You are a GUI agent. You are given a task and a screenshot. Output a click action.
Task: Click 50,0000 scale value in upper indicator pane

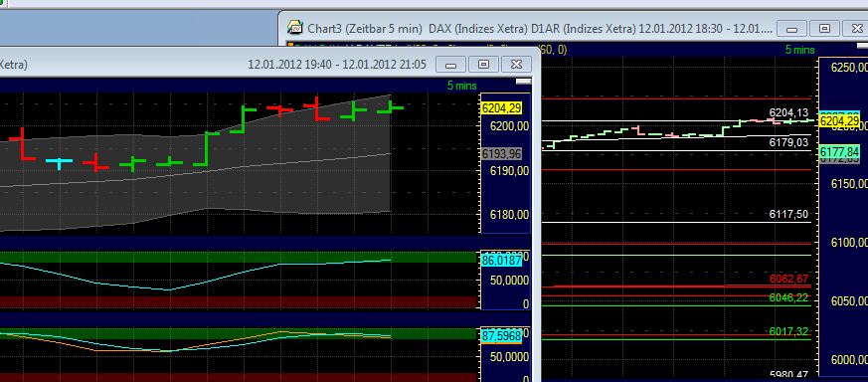[x=509, y=281]
